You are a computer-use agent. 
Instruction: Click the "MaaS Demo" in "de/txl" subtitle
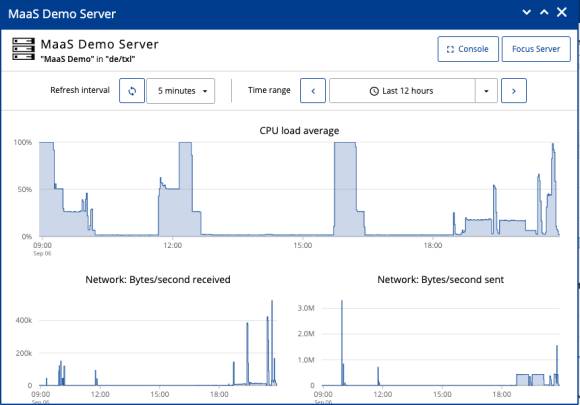point(88,59)
